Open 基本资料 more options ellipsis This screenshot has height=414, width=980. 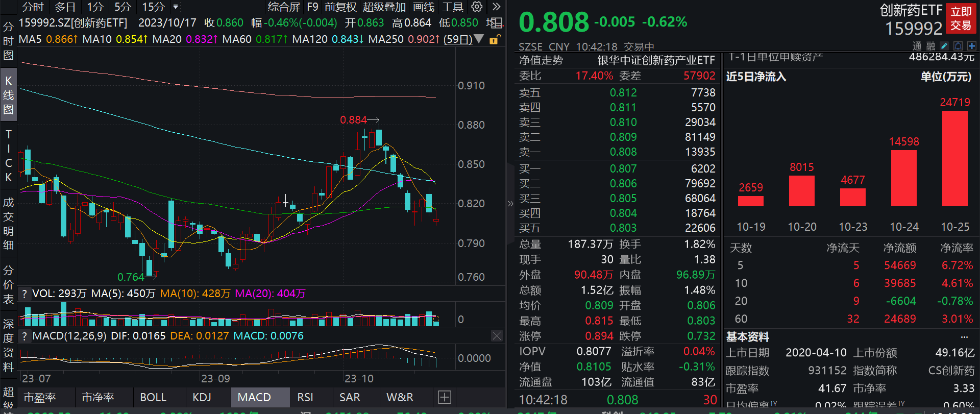pos(964,337)
